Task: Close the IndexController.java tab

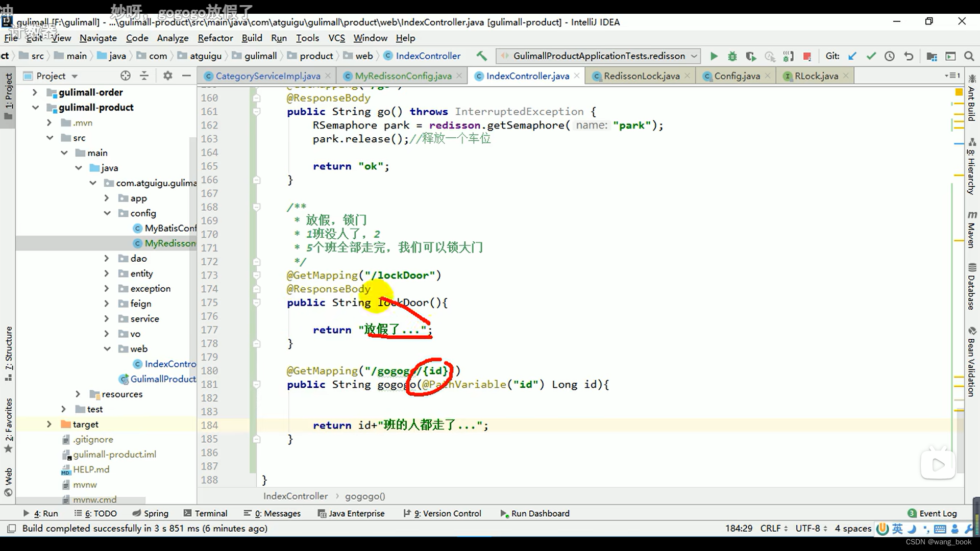Action: coord(577,76)
